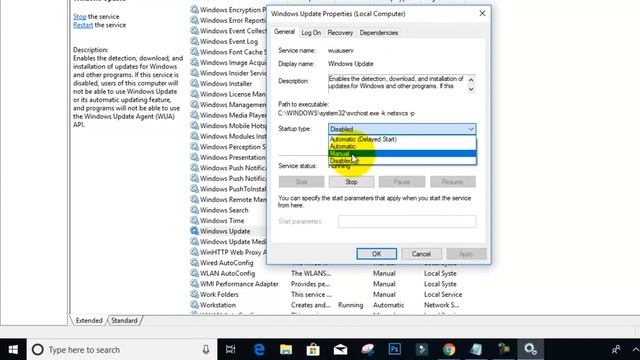The width and height of the screenshot is (640, 360).
Task: Choose Automatic (Delayed Start) startup type
Action: click(x=402, y=139)
